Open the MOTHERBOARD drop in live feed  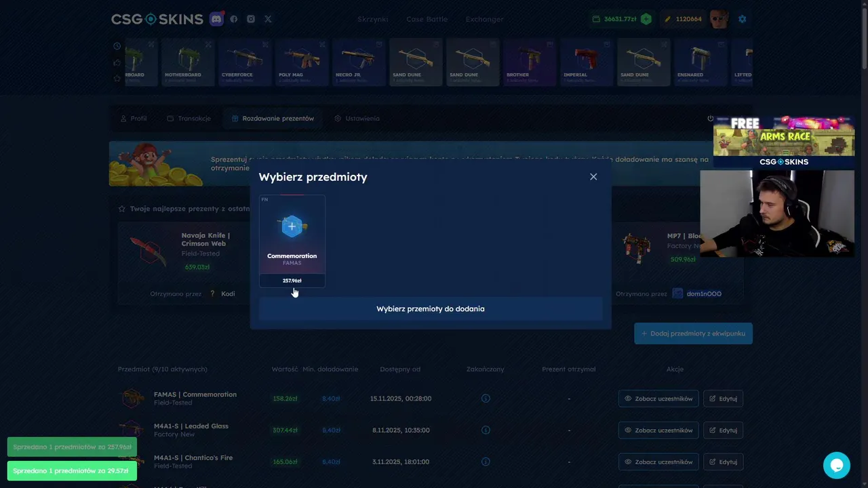tap(187, 62)
